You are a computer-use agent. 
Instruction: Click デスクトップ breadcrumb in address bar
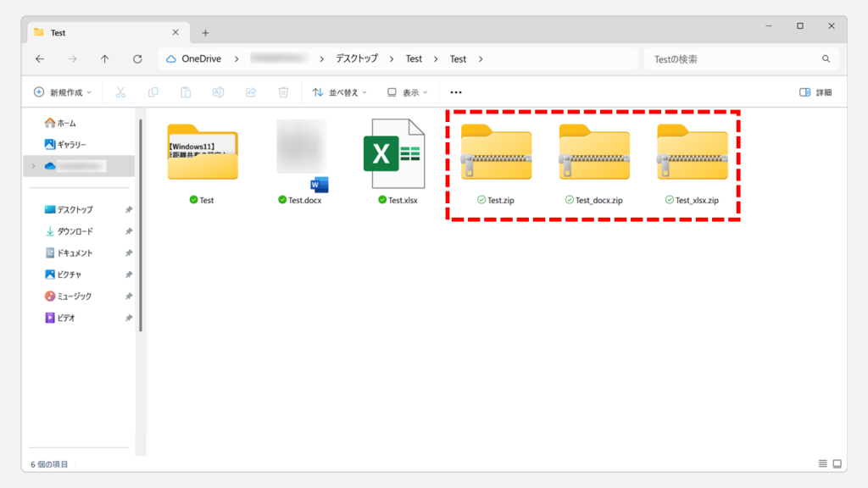[357, 58]
